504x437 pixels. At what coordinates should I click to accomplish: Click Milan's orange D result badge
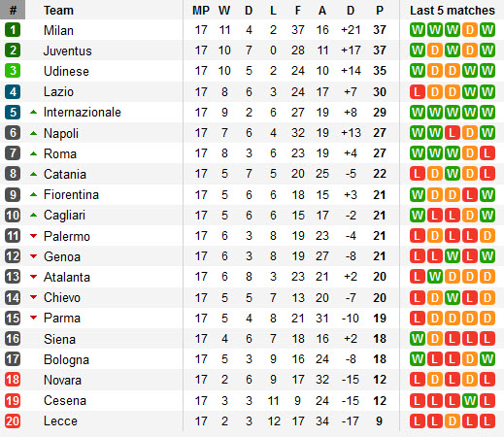470,30
